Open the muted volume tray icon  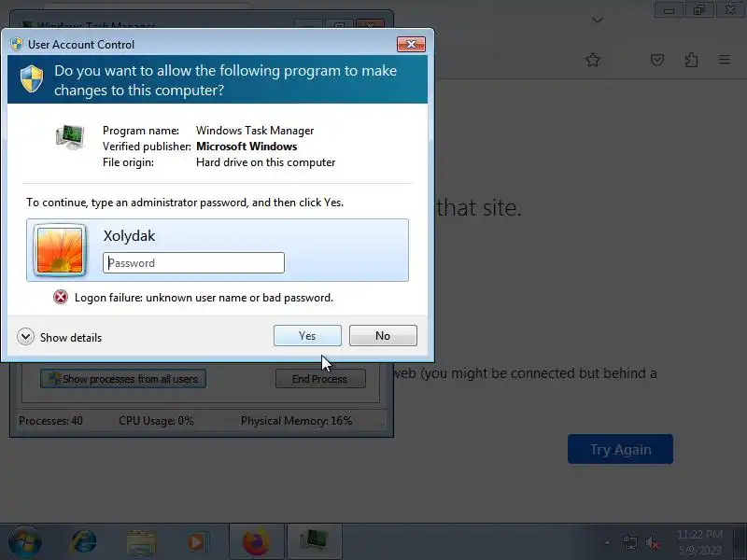click(x=653, y=542)
